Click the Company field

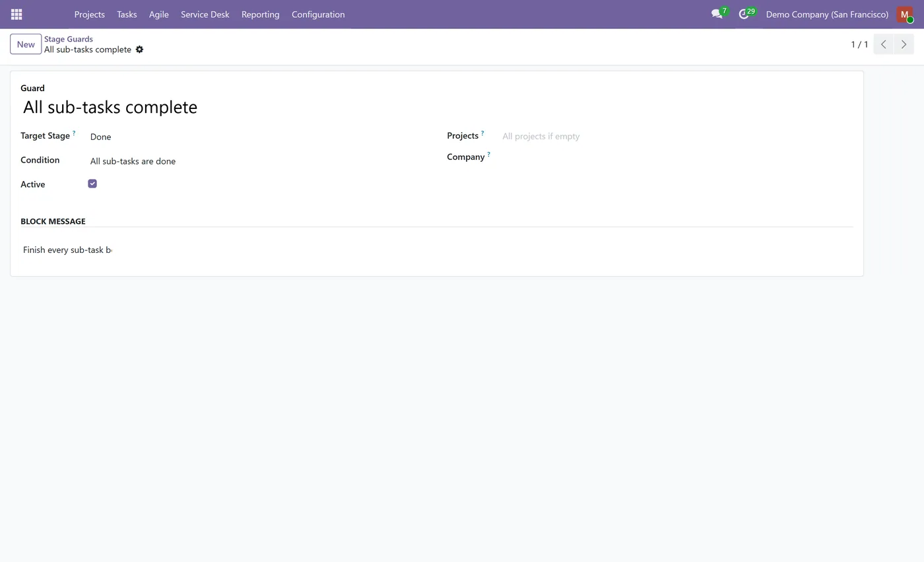pyautogui.click(x=676, y=157)
